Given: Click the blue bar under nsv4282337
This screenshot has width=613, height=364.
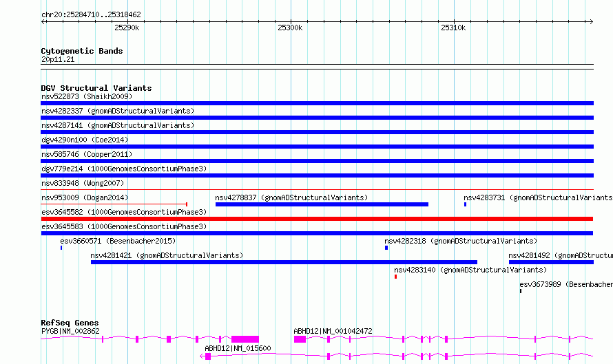Looking at the screenshot, I should point(317,118).
